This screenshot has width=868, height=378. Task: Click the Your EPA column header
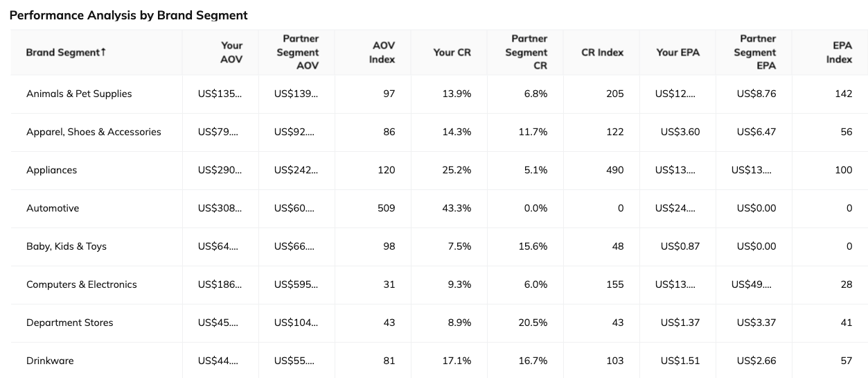(677, 53)
